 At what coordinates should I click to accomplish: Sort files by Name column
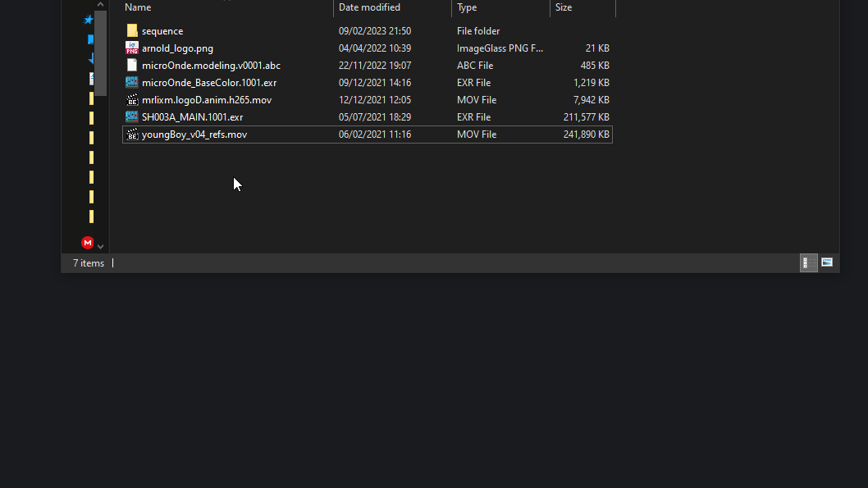(x=138, y=7)
